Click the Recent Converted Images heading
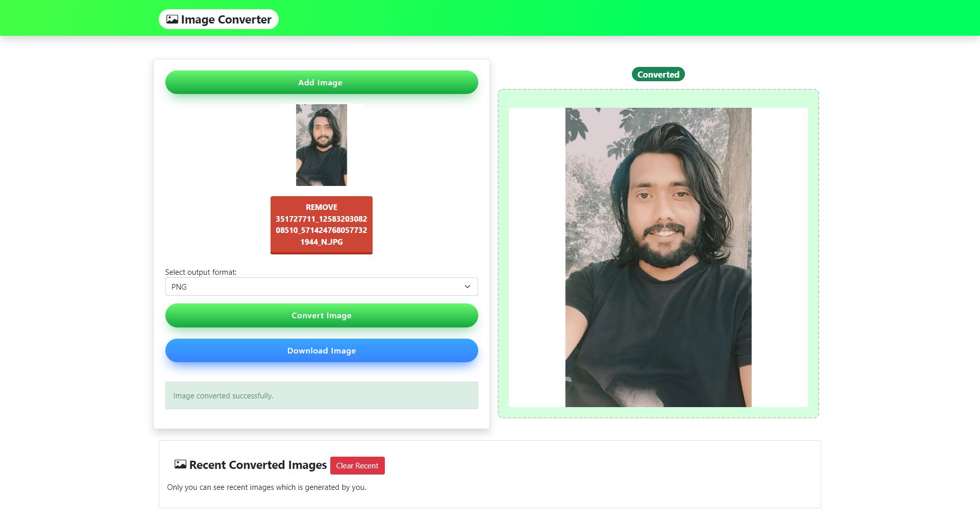This screenshot has height=520, width=980. pos(258,465)
